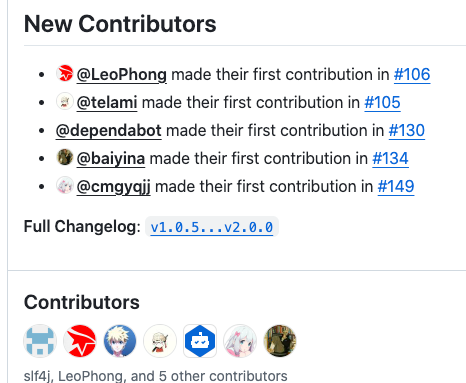Open the @dependabot profile mention

(x=109, y=130)
